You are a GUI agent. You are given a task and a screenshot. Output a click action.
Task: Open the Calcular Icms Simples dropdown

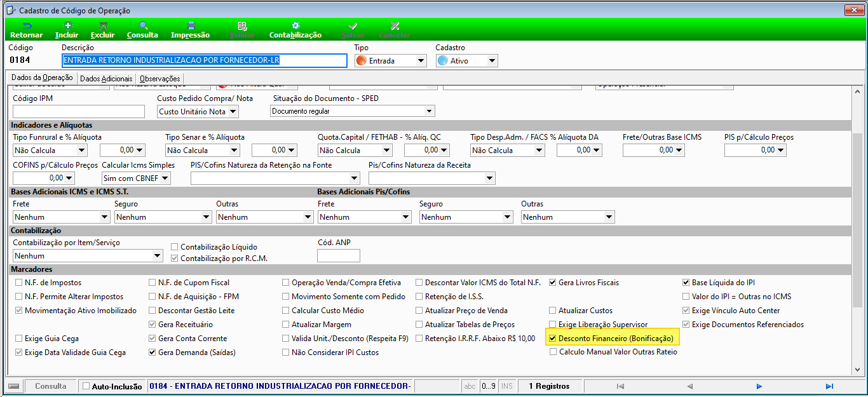[136, 178]
